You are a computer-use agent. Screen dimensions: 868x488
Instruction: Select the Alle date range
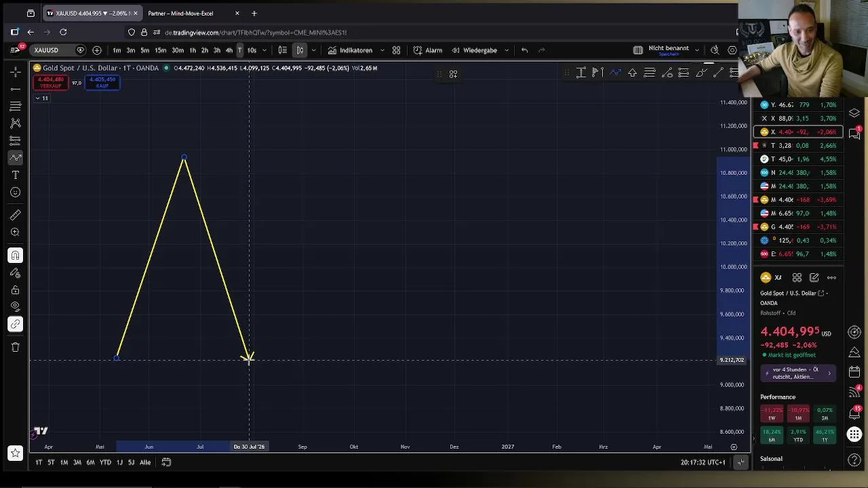145,462
